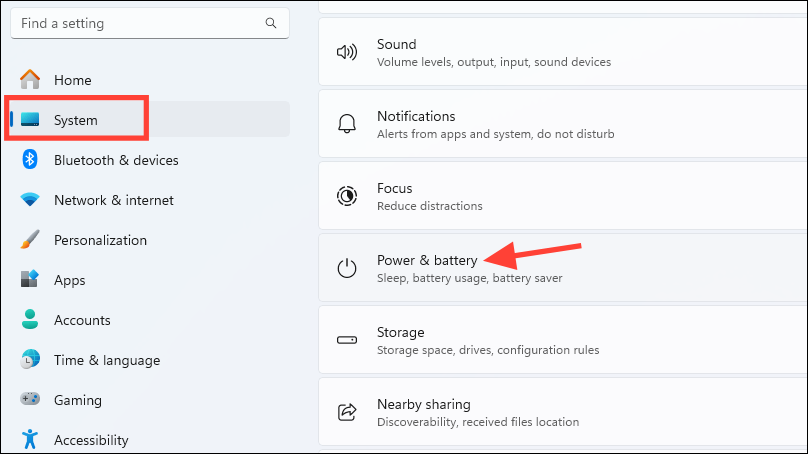Click the Sound speaker icon
Viewport: 808px width, 454px height.
(347, 52)
